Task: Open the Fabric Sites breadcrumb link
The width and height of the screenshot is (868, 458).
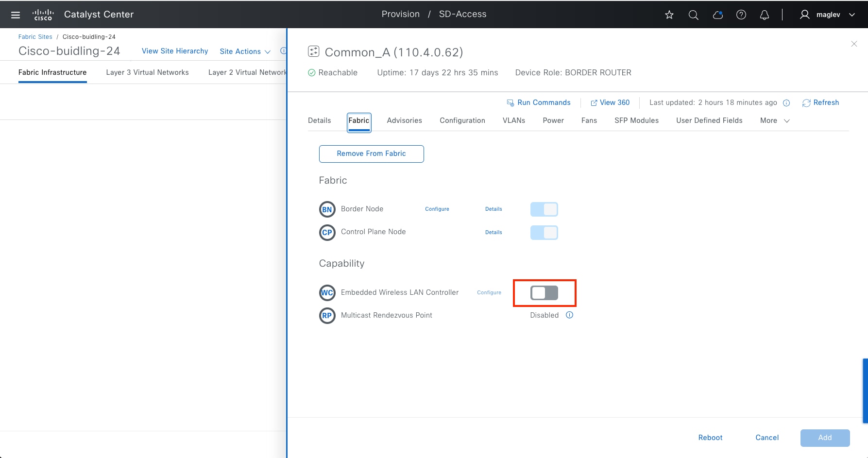Action: (x=35, y=37)
